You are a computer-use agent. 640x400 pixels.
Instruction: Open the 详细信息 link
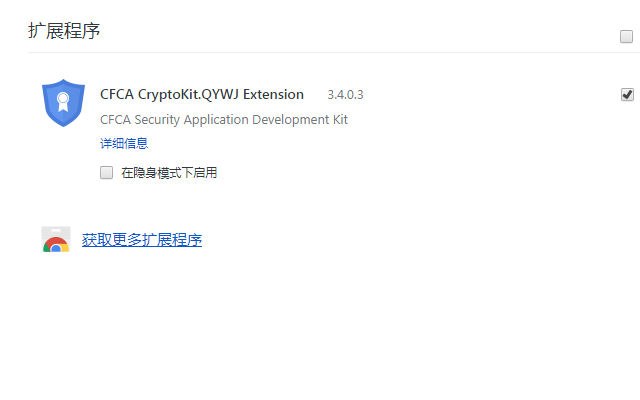(124, 143)
